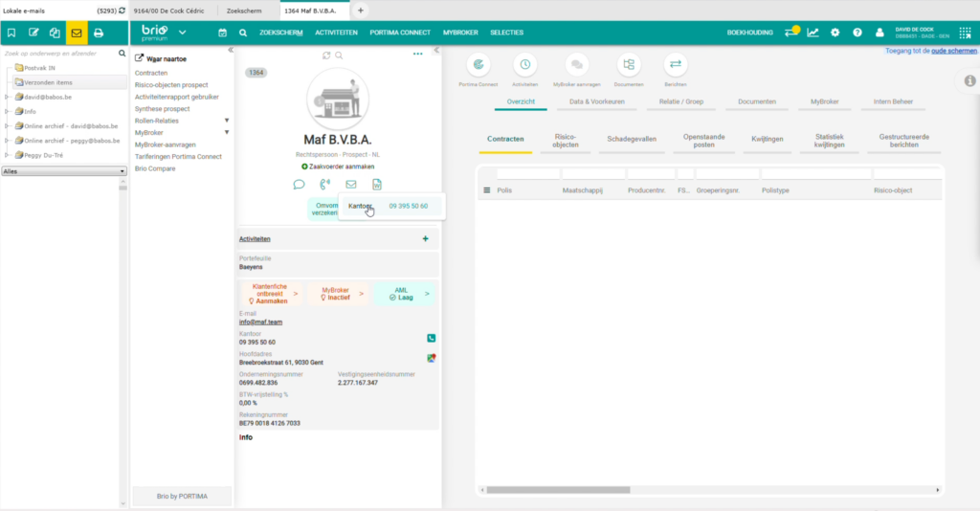Expand the david@babos.be mail folder

coord(7,97)
